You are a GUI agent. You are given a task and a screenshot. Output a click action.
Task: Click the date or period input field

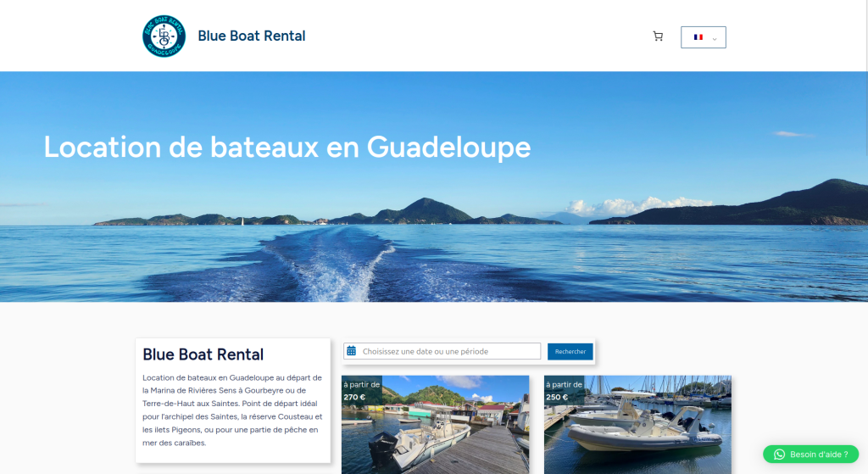[x=449, y=351]
